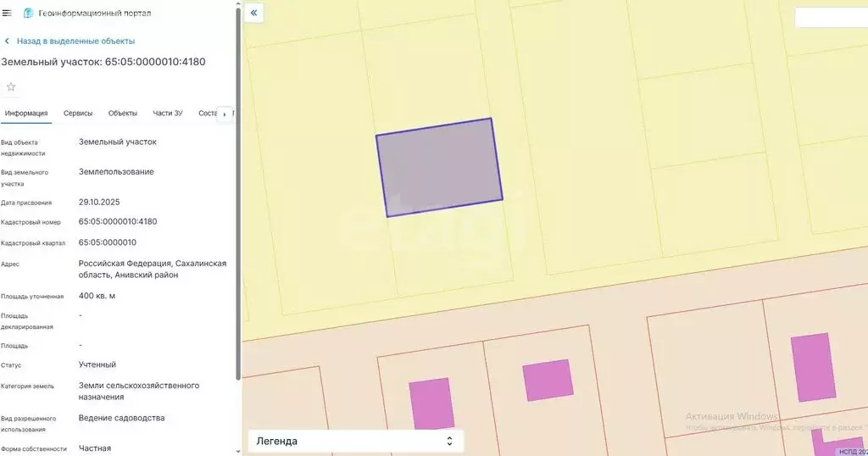This screenshot has height=456, width=868.
Task: Click the search field on map
Action: [831, 18]
